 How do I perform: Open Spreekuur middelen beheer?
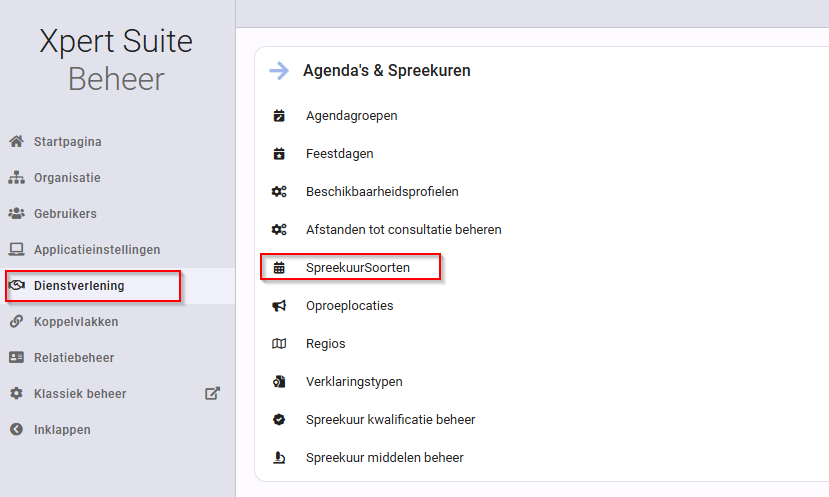385,457
